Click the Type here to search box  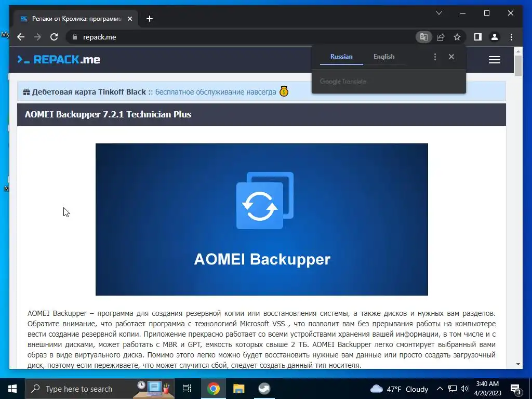(x=100, y=389)
